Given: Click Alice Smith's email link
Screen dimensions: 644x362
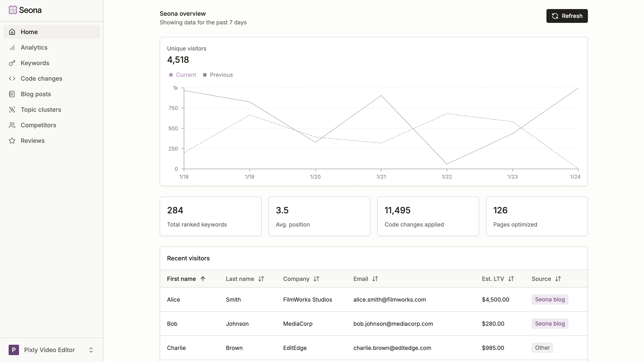Looking at the screenshot, I should pos(390,299).
